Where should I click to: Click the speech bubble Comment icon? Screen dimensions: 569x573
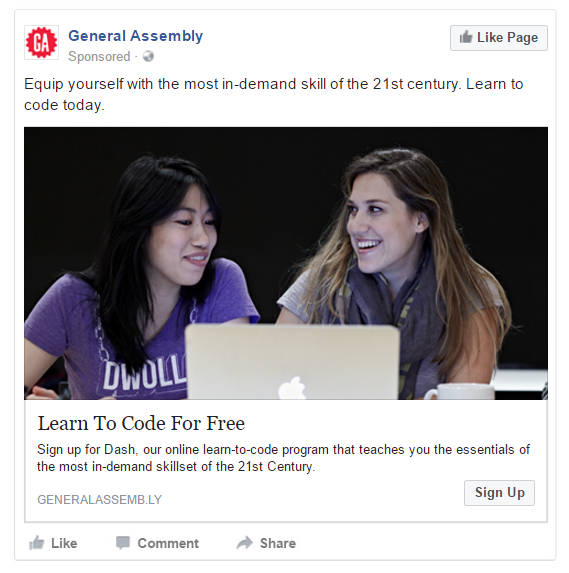pyautogui.click(x=123, y=543)
